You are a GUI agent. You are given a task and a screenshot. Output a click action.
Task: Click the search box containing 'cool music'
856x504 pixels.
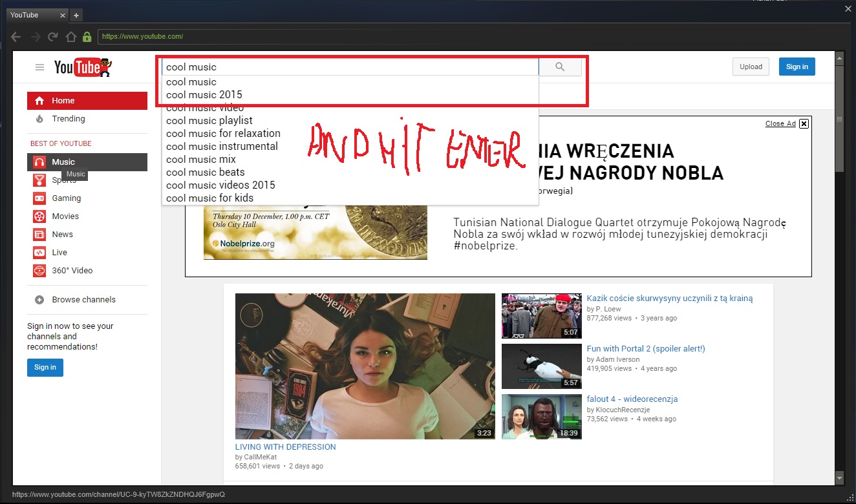350,67
